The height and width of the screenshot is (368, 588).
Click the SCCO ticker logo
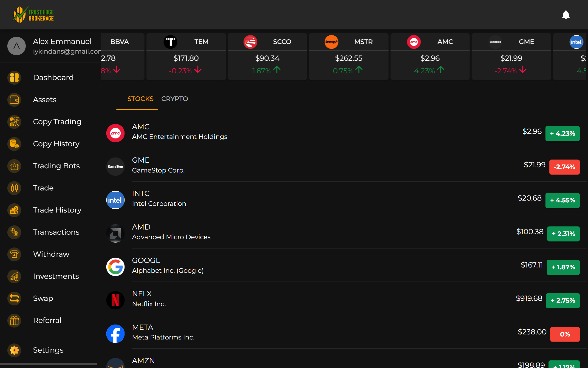(x=250, y=42)
